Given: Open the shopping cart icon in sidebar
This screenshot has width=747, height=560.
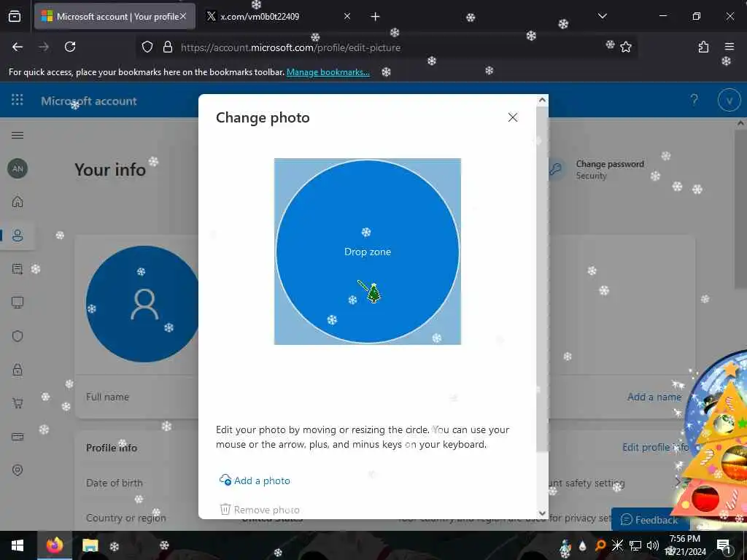Looking at the screenshot, I should (18, 403).
